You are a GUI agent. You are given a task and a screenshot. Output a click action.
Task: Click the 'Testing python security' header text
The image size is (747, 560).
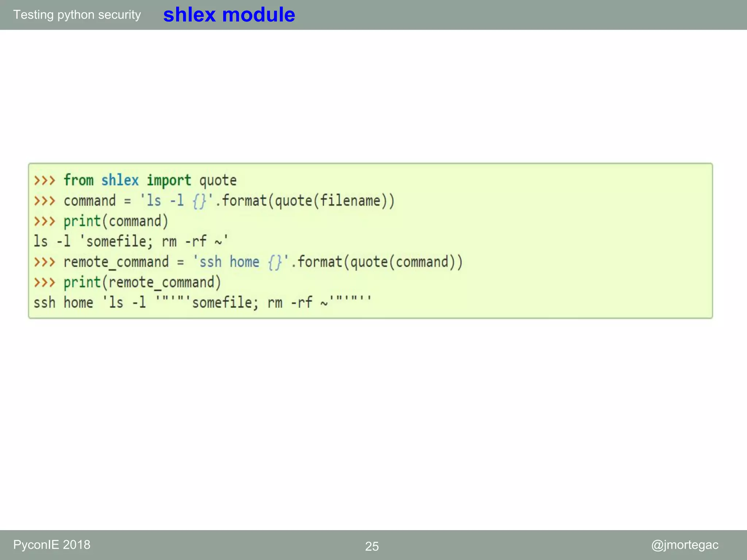click(x=77, y=15)
